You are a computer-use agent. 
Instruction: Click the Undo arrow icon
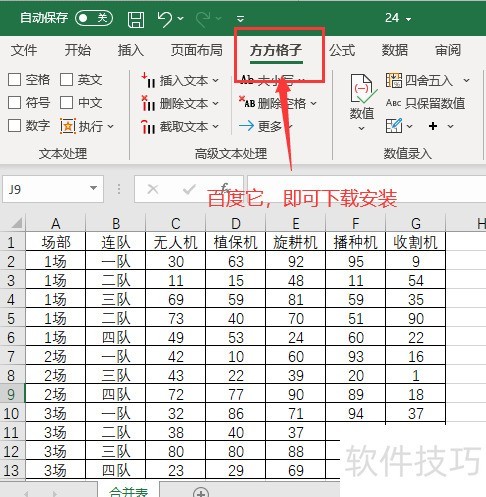pyautogui.click(x=165, y=19)
